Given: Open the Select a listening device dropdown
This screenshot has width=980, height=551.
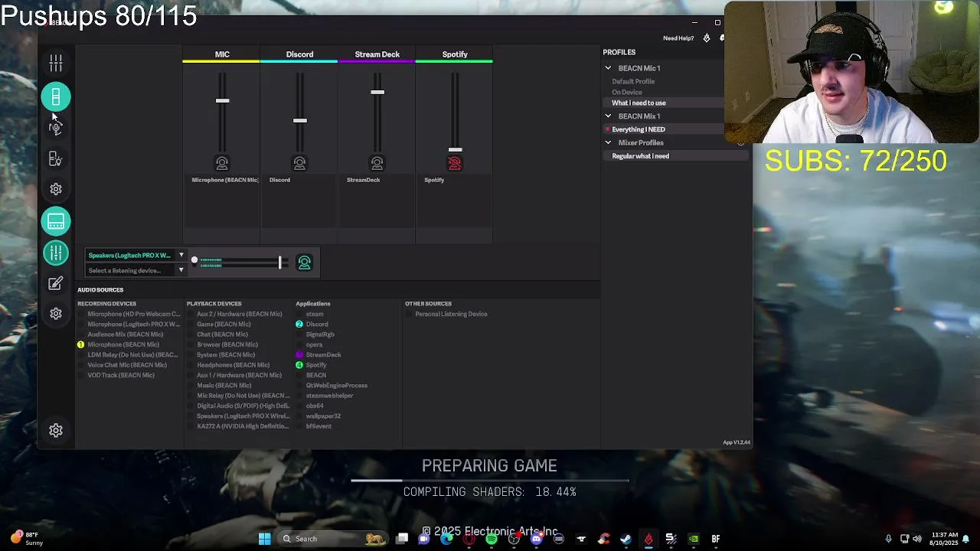Looking at the screenshot, I should point(136,270).
